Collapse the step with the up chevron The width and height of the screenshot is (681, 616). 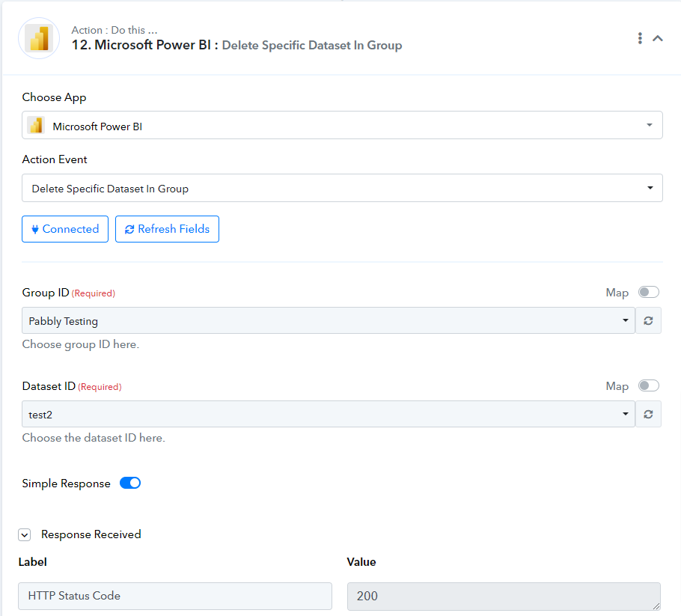pos(658,38)
